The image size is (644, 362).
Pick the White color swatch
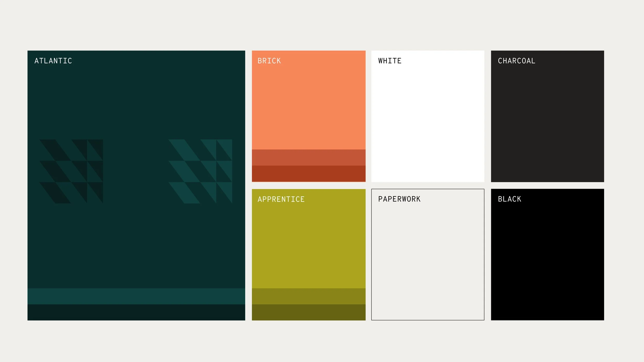pyautogui.click(x=428, y=116)
